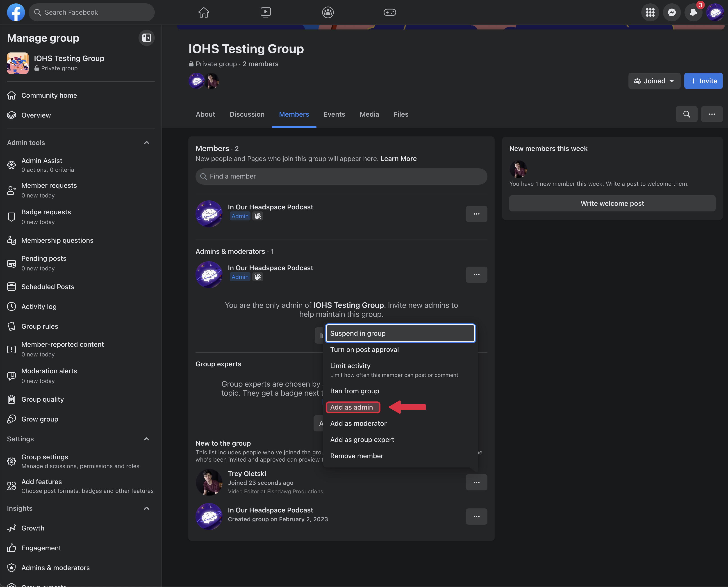Image resolution: width=728 pixels, height=587 pixels.
Task: Open the Gaming icon in top navigation
Action: coord(390,13)
